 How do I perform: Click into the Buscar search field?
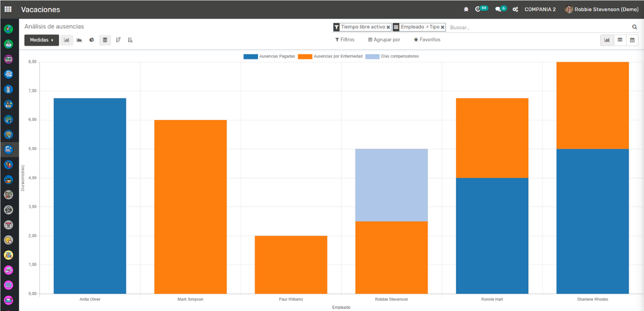tap(538, 27)
